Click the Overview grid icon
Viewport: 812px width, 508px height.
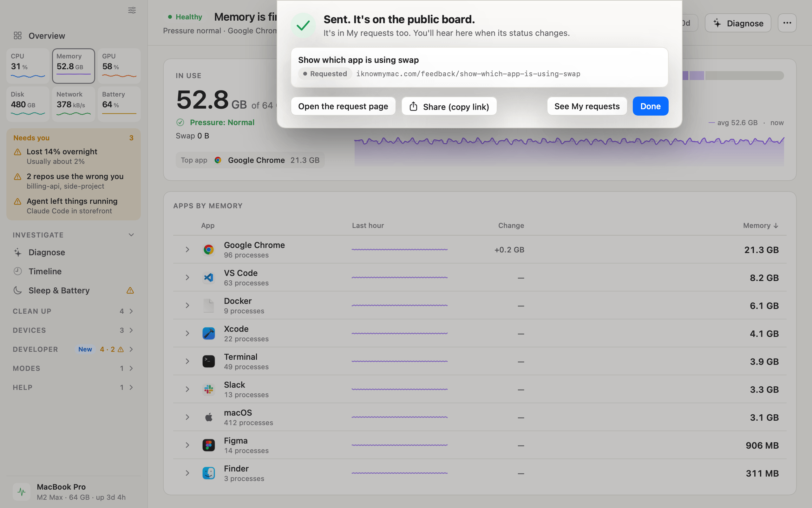click(17, 36)
